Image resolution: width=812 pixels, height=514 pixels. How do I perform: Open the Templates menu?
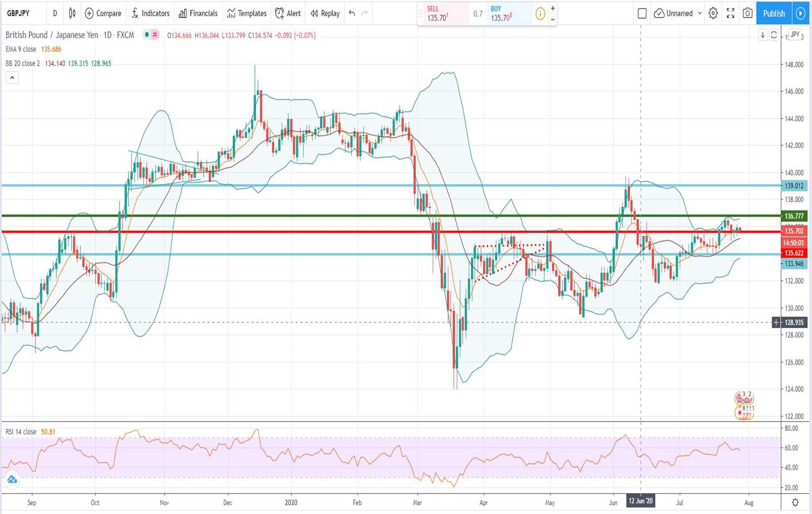246,14
